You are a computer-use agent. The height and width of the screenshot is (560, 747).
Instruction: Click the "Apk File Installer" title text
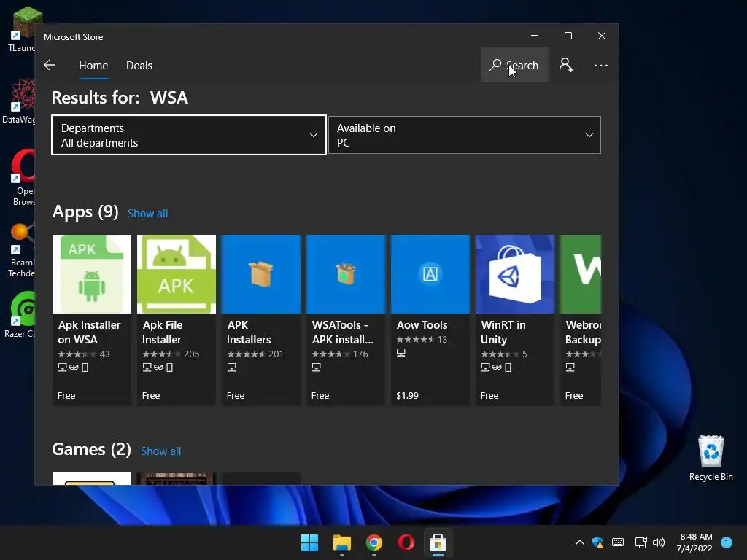pyautogui.click(x=163, y=332)
